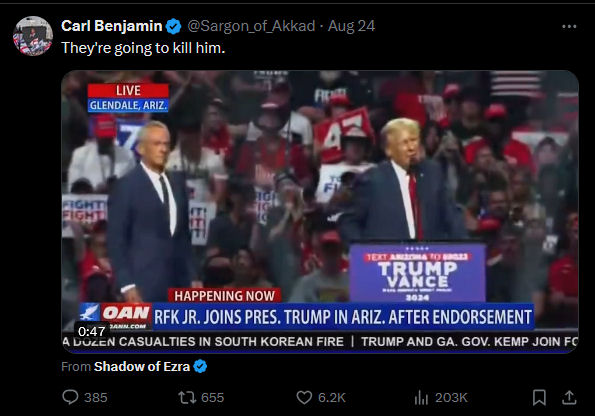Click the 385 replies count

[x=96, y=397]
